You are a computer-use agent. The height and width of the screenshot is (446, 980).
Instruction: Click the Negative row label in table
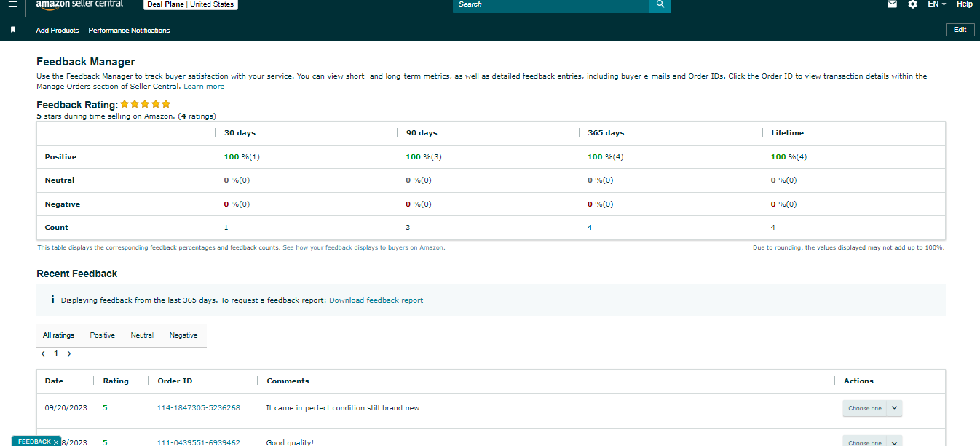click(62, 204)
